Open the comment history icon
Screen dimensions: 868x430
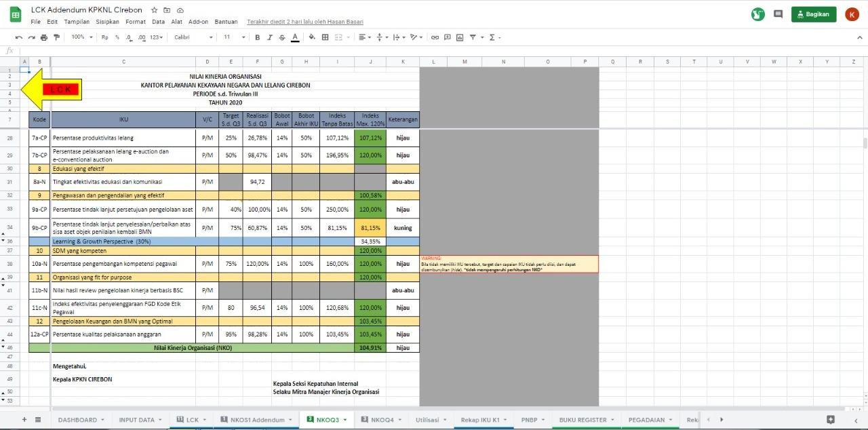point(778,14)
